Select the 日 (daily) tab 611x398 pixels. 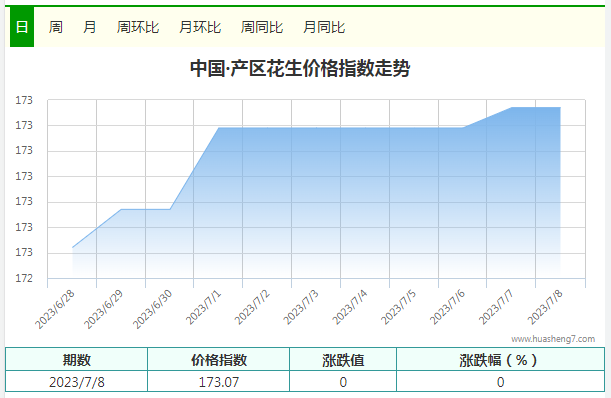[x=22, y=27]
